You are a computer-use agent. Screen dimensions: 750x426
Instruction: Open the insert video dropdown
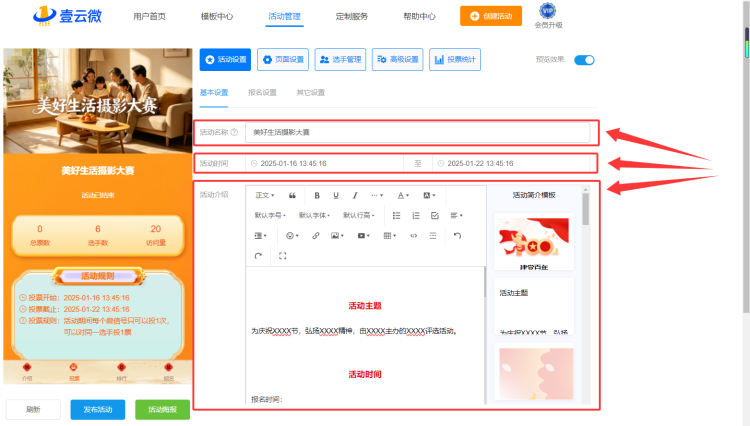click(x=364, y=236)
